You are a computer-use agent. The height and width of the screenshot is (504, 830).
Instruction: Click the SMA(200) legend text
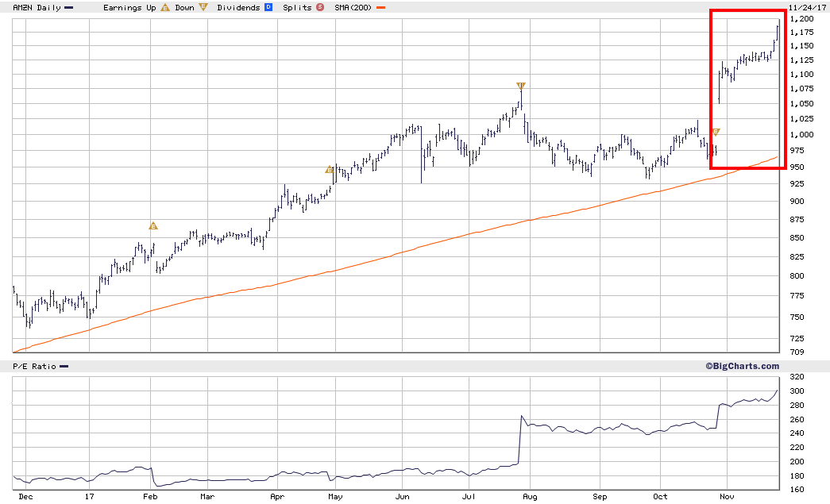[x=353, y=8]
